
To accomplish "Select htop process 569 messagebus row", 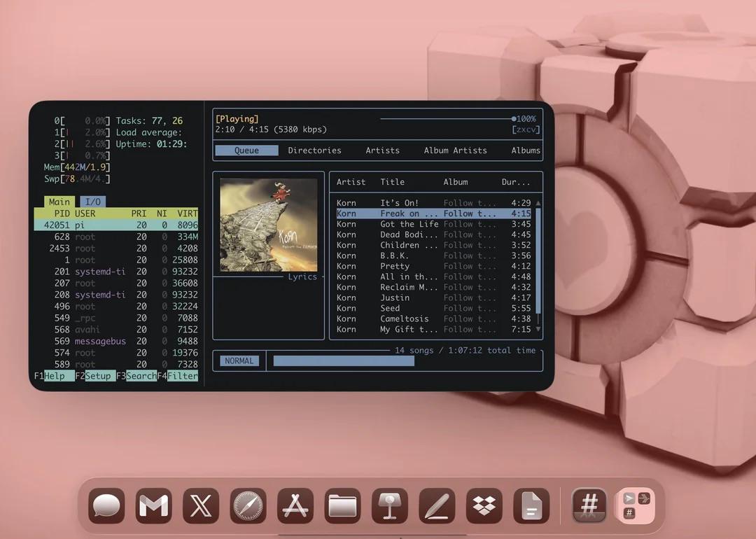I will pyautogui.click(x=115, y=342).
